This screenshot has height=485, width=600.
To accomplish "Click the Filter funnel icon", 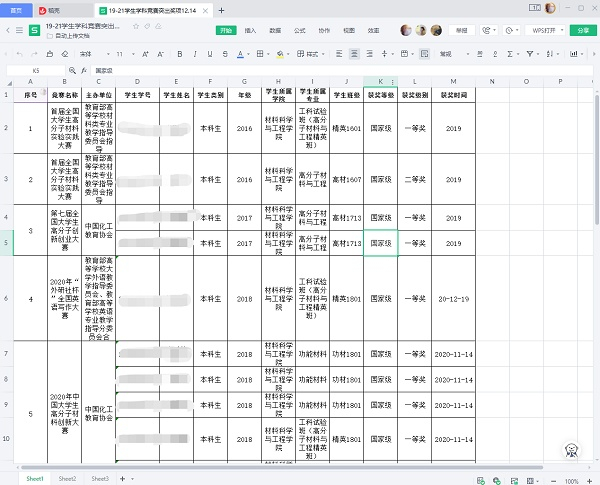I will tap(530, 54).
